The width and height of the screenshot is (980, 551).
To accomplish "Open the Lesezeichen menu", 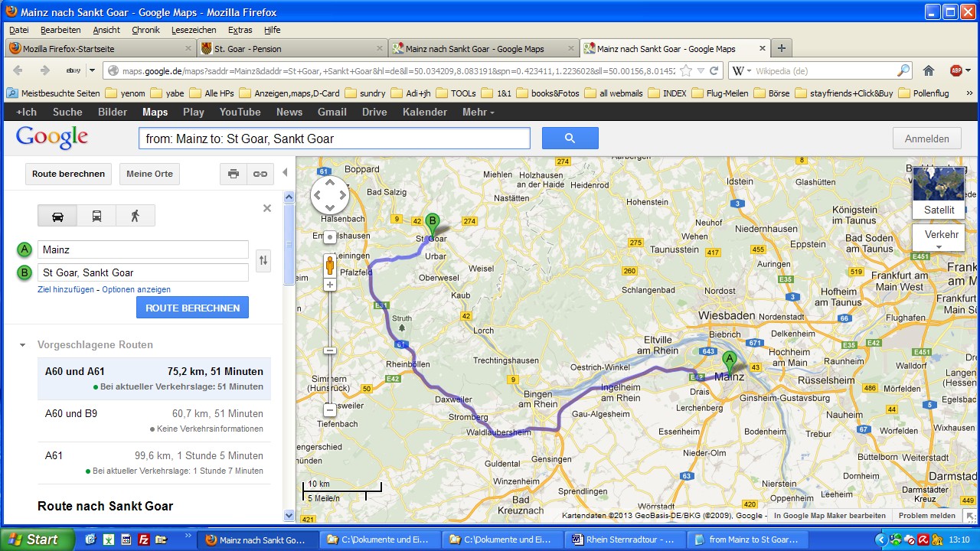I will (194, 30).
